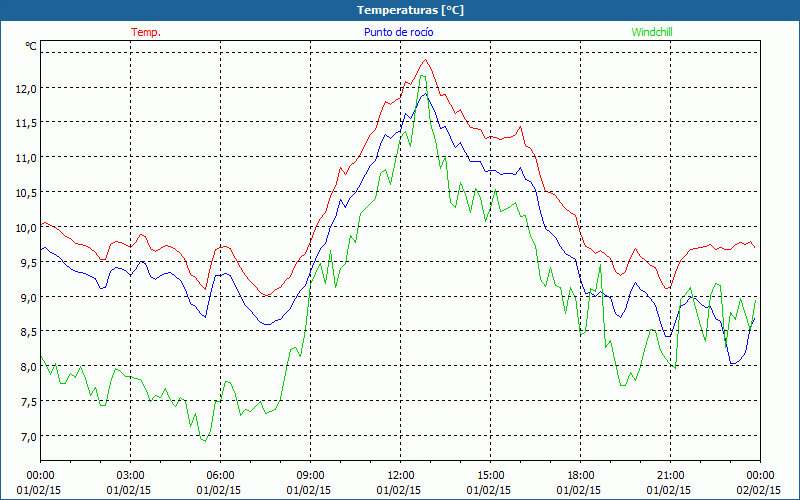Click the green windchill minimum below 7,0
Image resolution: width=800 pixels, height=500 pixels.
click(205, 440)
